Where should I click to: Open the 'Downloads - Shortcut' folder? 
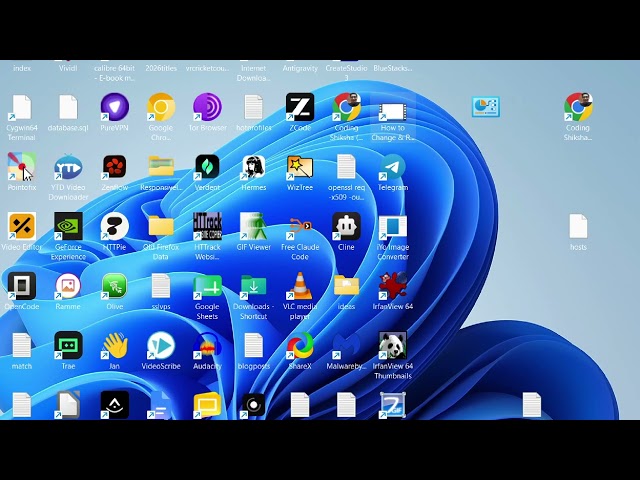(253, 286)
